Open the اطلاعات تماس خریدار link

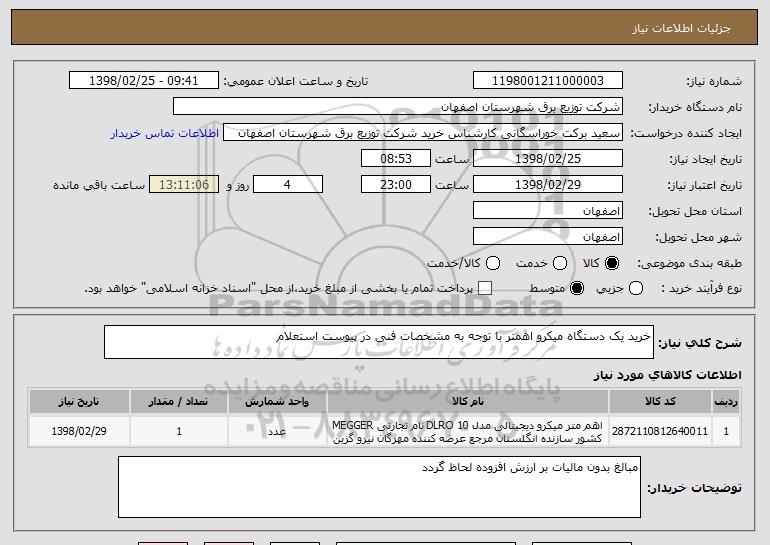165,134
